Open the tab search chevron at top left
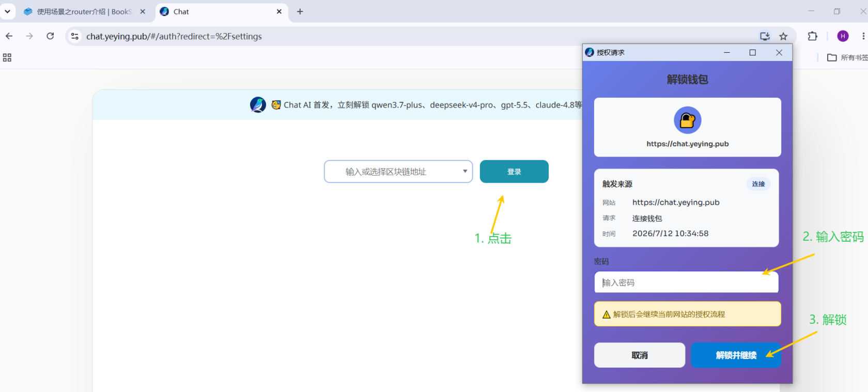The height and width of the screenshot is (392, 868). (x=7, y=11)
